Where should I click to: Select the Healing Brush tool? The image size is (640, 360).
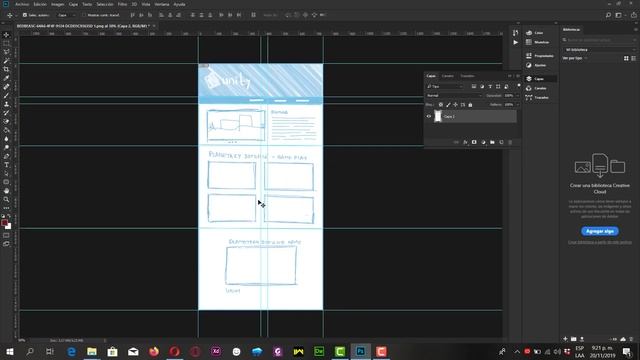tap(6, 87)
